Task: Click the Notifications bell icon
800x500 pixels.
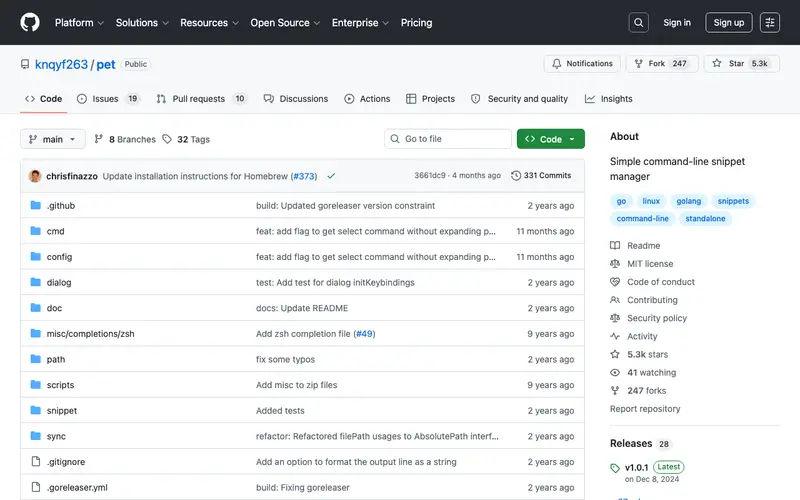Action: point(557,63)
